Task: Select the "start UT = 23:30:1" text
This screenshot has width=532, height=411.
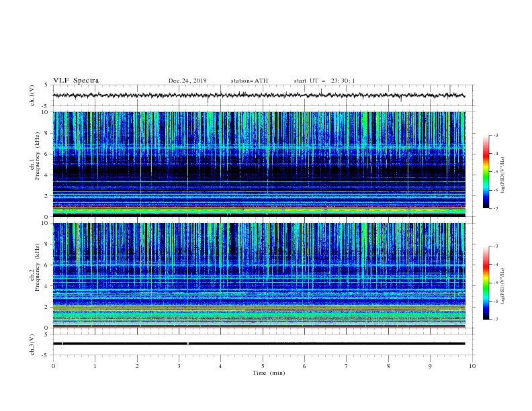Action: click(324, 81)
